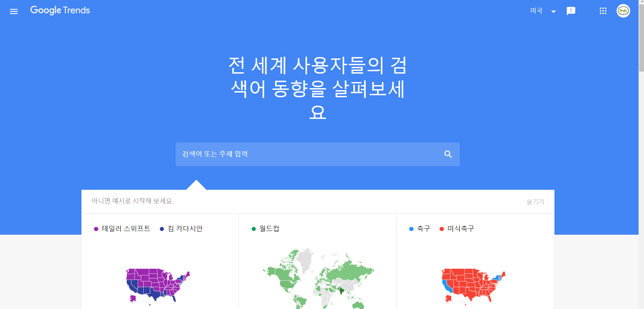Click the 전 세계 사용자들의 검색어 동향 headline
Screen dimensions: 644x309
coord(318,88)
